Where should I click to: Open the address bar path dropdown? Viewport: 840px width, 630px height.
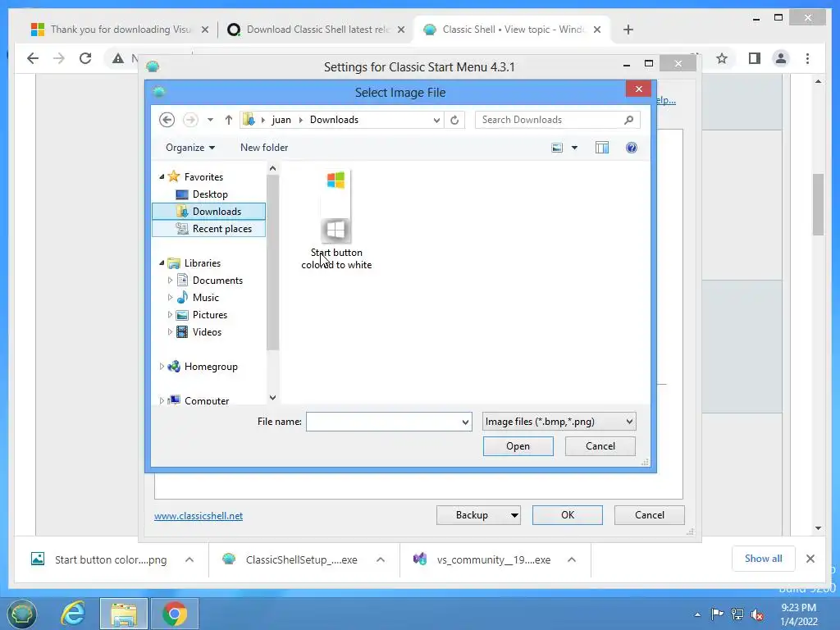[x=436, y=120]
